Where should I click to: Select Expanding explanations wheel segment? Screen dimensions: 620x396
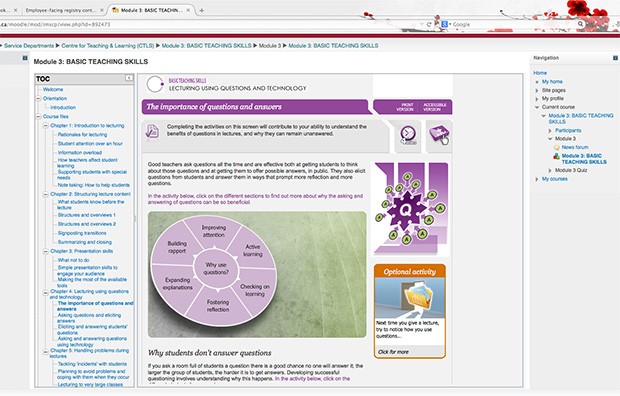click(x=178, y=283)
